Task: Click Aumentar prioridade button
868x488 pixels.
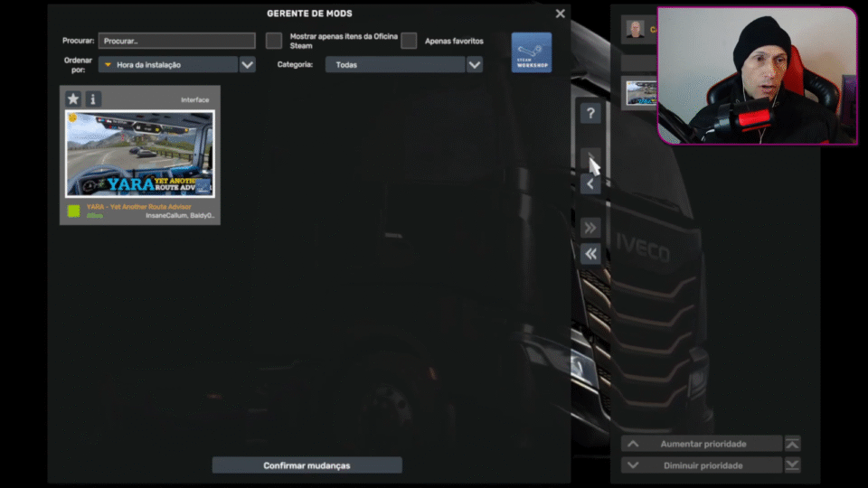Action: pyautogui.click(x=702, y=444)
